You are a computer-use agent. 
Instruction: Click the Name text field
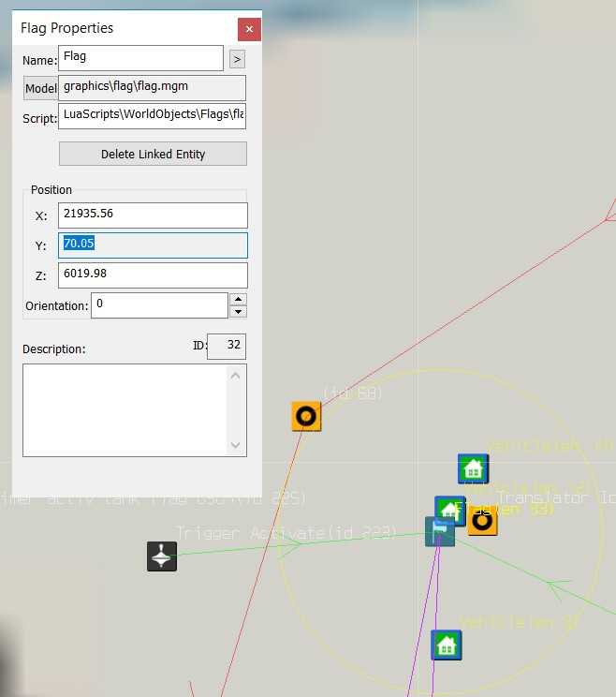click(140, 58)
